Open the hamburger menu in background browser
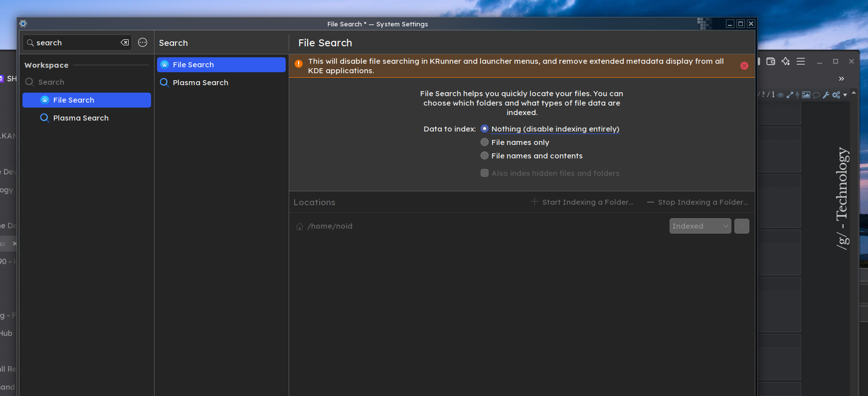Viewport: 868px width, 396px height. [x=801, y=61]
